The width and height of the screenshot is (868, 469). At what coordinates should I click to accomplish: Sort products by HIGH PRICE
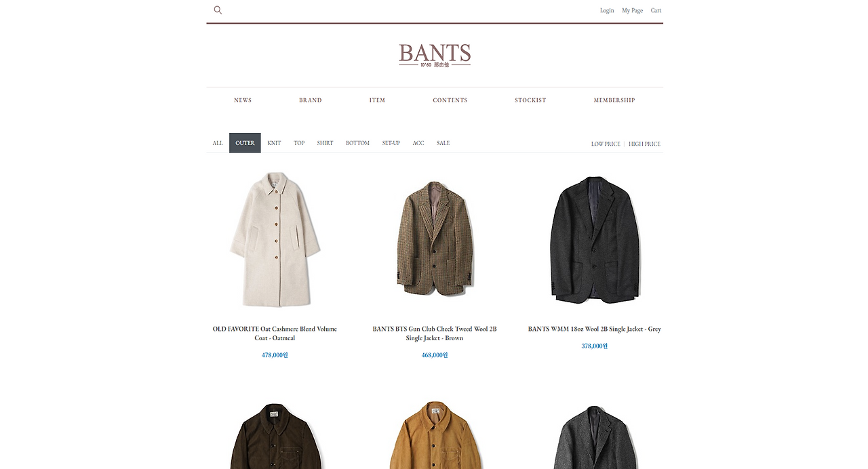(x=644, y=144)
